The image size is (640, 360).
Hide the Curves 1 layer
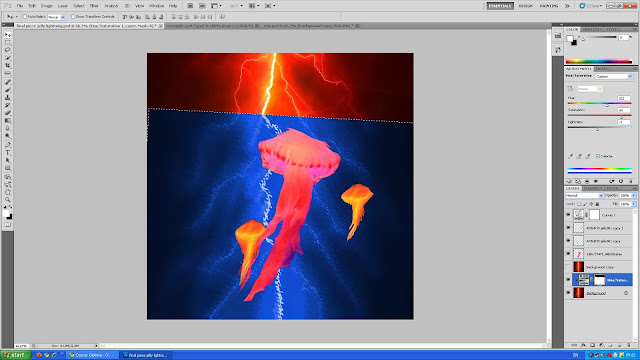(569, 215)
